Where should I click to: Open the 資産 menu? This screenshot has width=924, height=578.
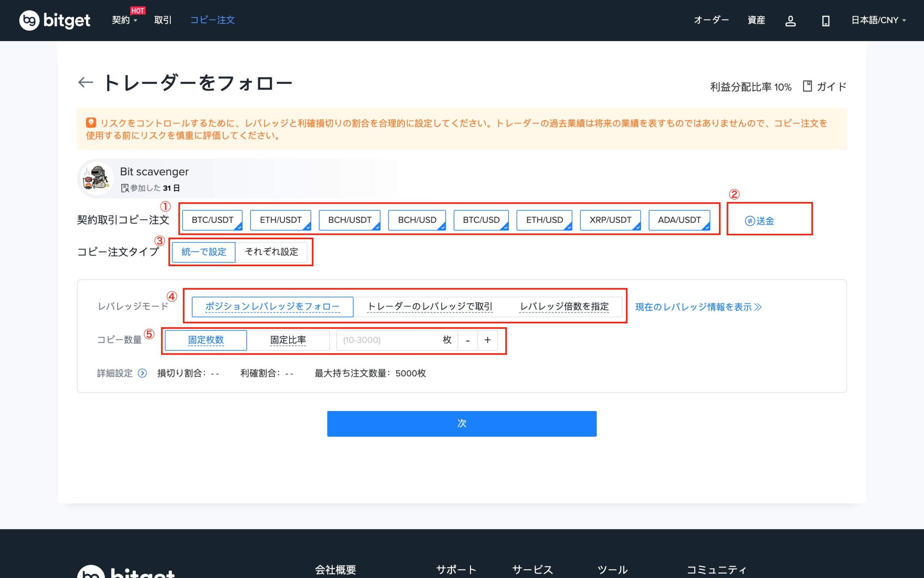(756, 20)
